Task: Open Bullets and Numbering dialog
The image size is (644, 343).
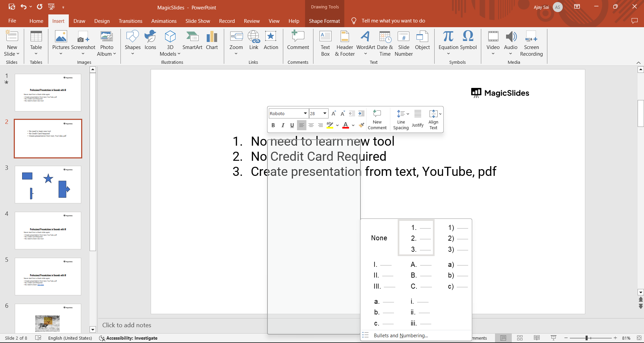Action: [x=401, y=336]
